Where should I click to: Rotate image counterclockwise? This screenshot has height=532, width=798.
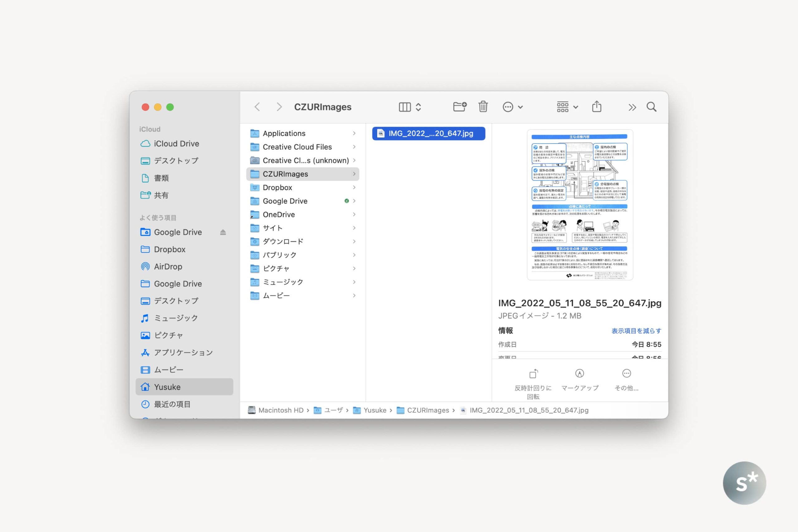(x=533, y=374)
